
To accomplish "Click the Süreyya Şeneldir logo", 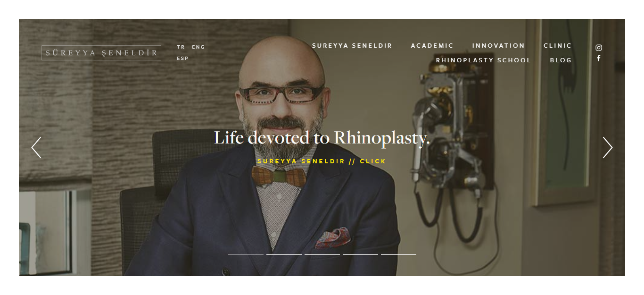I will click(101, 53).
